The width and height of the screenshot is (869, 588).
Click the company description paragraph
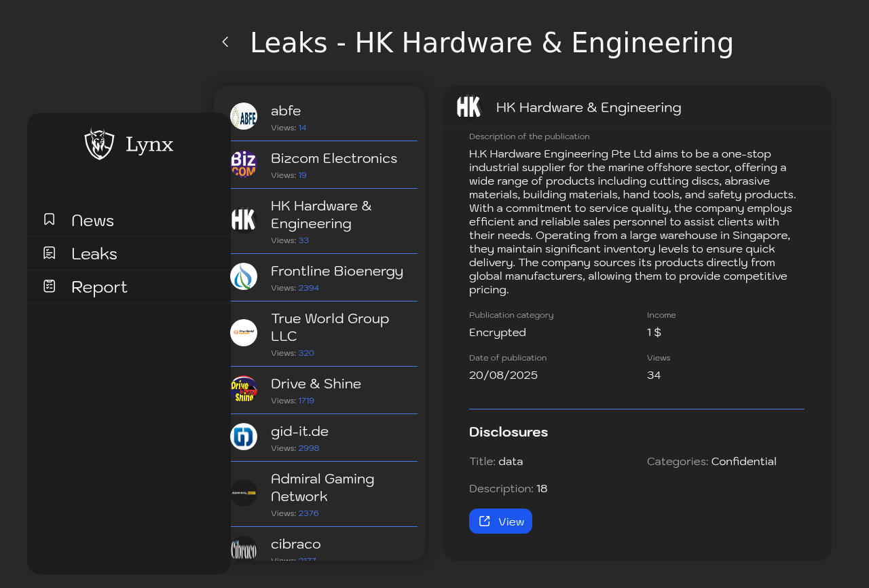pyautogui.click(x=633, y=222)
